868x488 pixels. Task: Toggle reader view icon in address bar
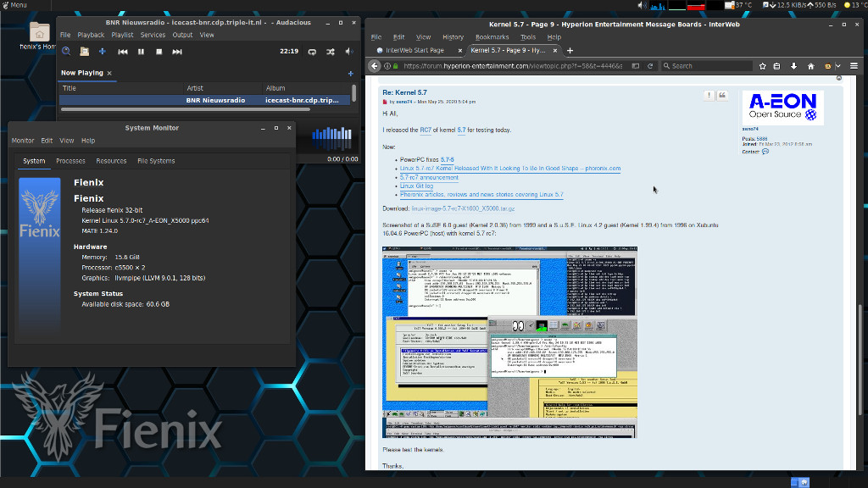(636, 66)
